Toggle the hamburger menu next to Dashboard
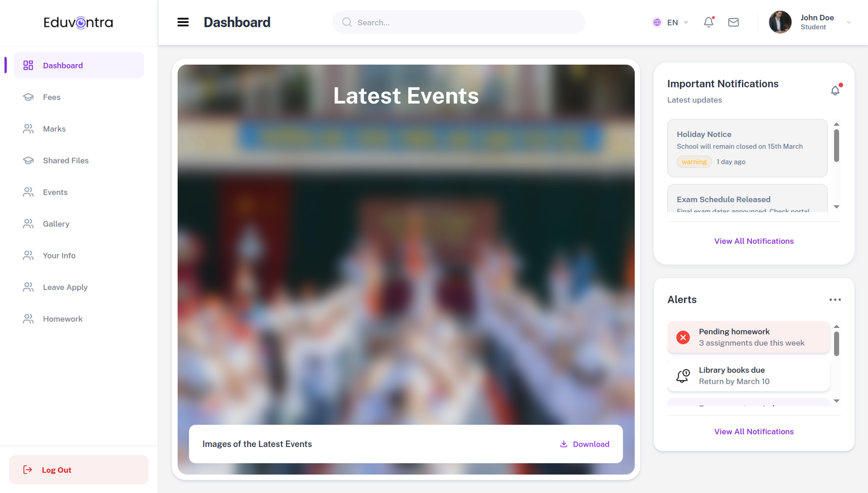Viewport: 868px width, 493px height. 183,22
